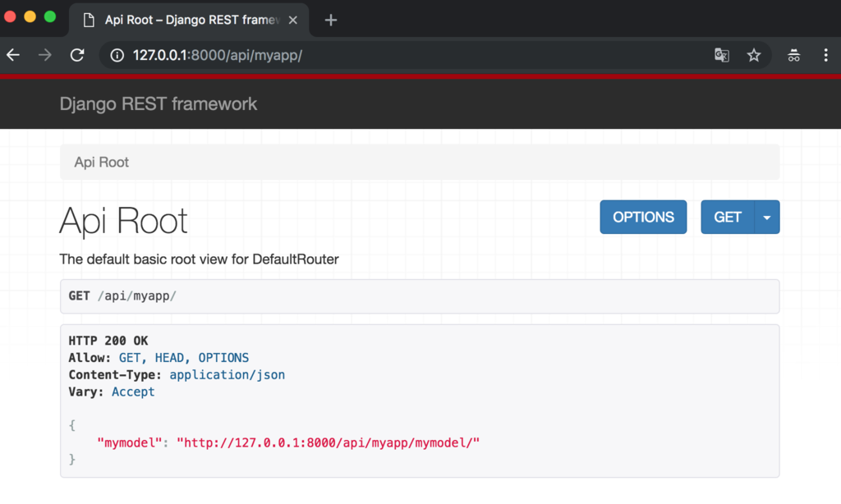Click the GET button
The image size is (841, 504).
728,218
